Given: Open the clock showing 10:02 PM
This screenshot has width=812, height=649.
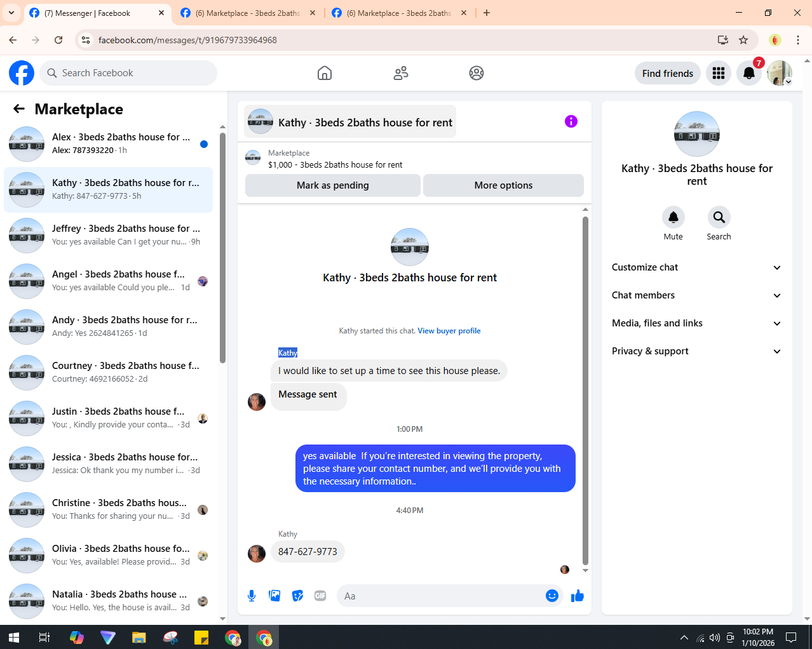Looking at the screenshot, I should 758,637.
